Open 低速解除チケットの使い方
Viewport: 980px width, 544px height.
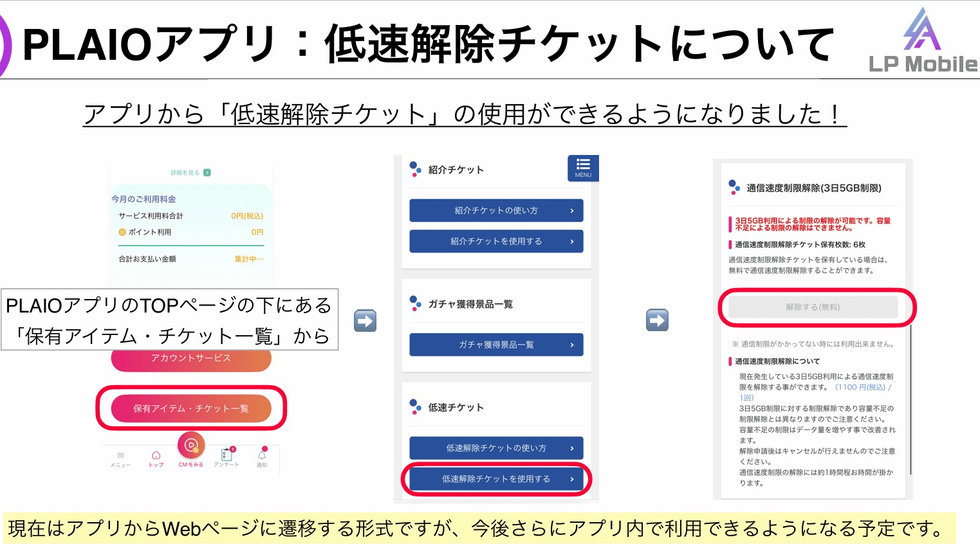(496, 448)
